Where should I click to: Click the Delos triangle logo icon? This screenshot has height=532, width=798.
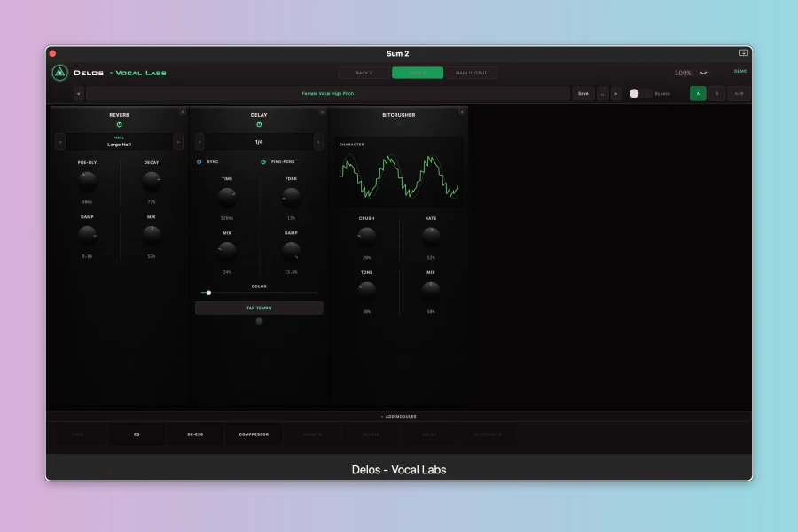[x=60, y=73]
